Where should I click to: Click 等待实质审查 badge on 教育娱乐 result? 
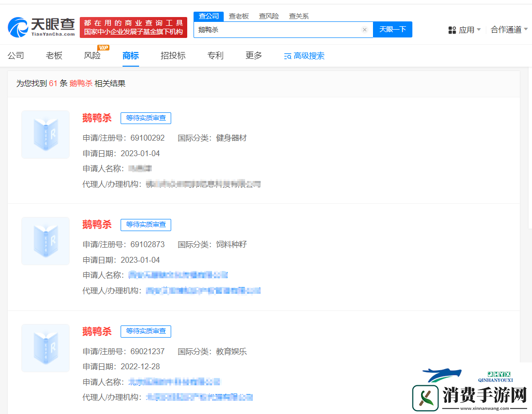(x=146, y=331)
